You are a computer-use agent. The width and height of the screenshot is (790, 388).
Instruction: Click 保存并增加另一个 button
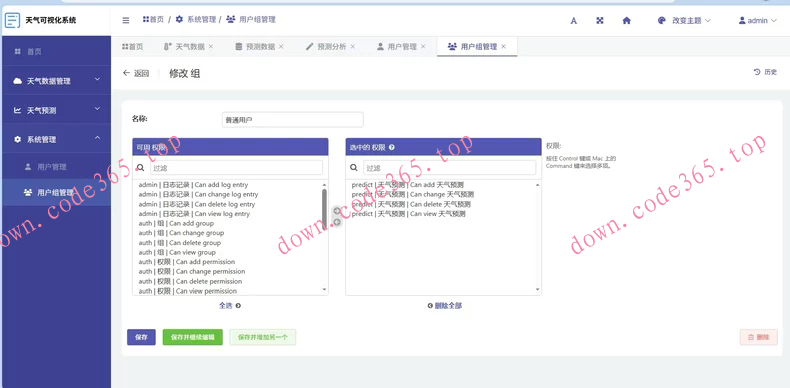tap(262, 337)
